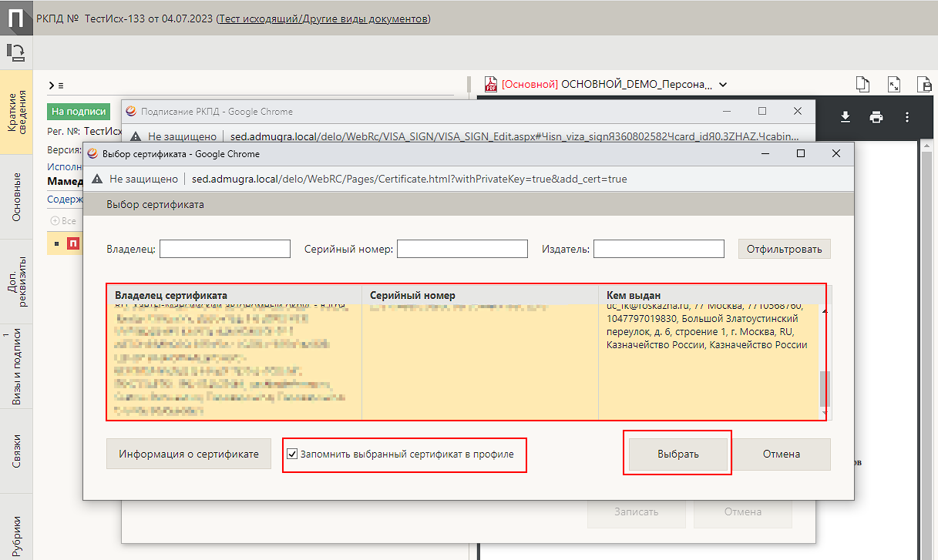Click the return-to-document icon in left sidebar

[x=15, y=52]
